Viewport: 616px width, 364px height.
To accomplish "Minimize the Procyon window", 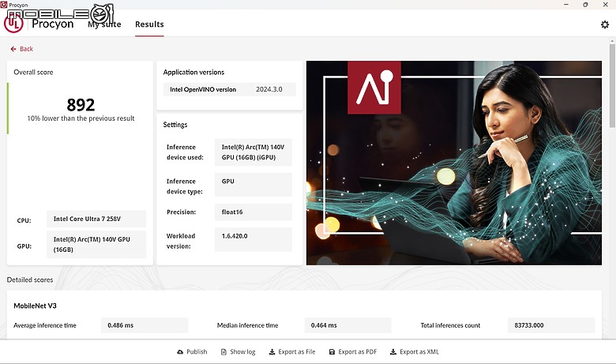I will 566,5.
